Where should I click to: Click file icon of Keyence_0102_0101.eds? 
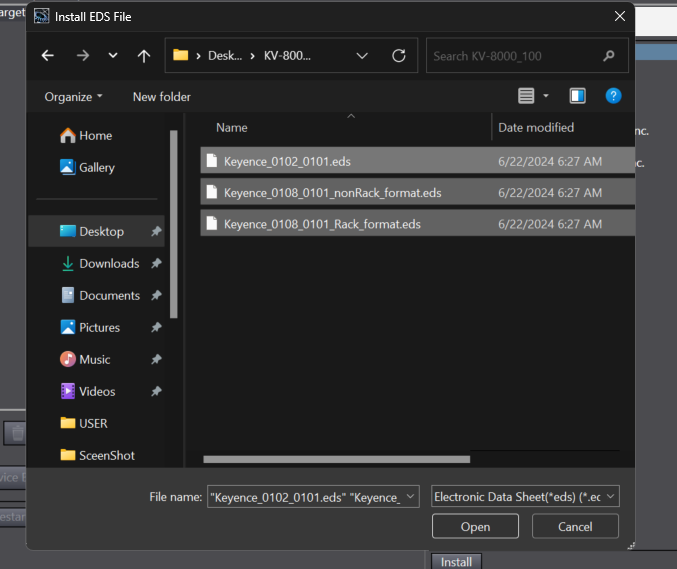tap(212, 161)
